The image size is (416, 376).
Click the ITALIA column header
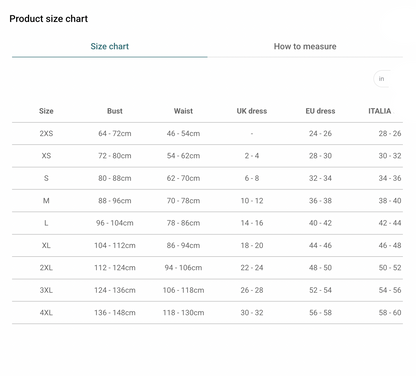coord(380,111)
